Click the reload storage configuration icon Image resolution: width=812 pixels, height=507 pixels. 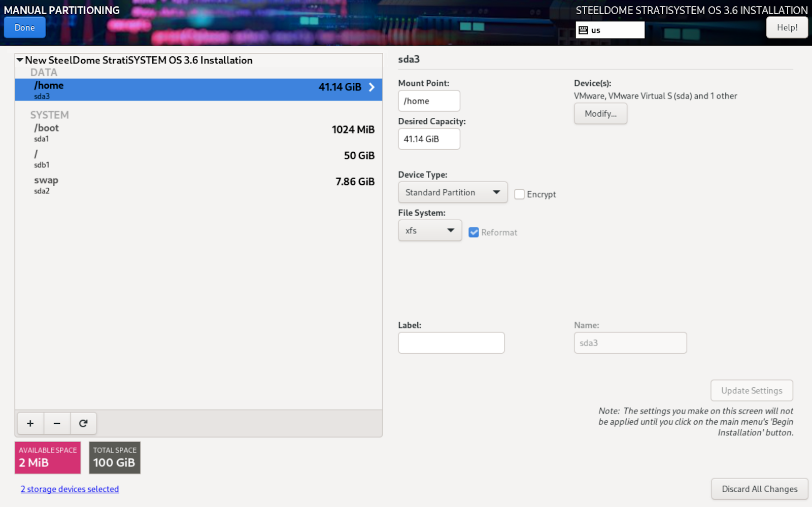pyautogui.click(x=83, y=423)
